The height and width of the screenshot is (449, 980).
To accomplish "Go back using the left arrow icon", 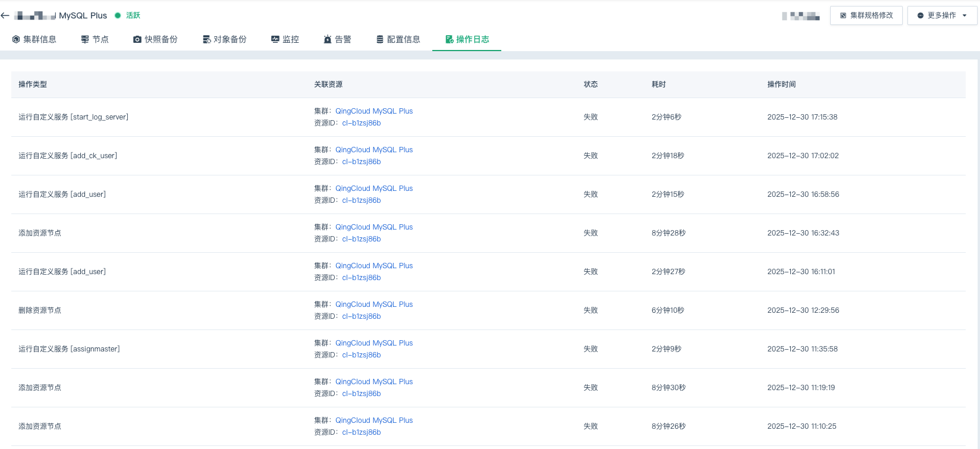I will [5, 15].
